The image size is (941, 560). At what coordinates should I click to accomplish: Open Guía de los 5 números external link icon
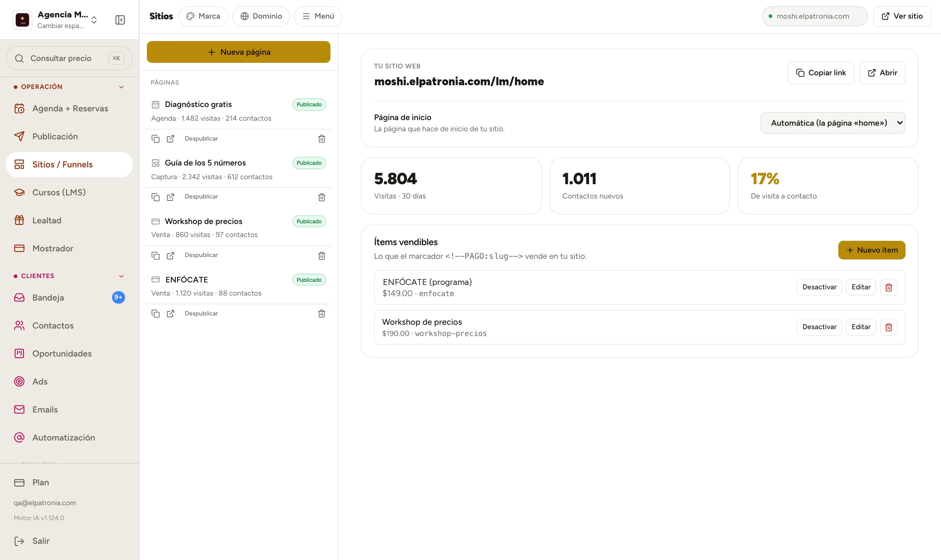click(x=171, y=197)
